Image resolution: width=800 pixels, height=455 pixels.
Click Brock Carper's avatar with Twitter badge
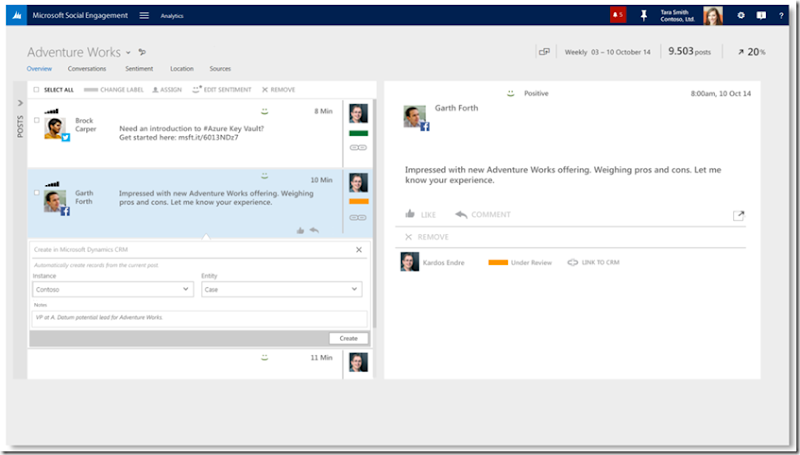coord(56,129)
